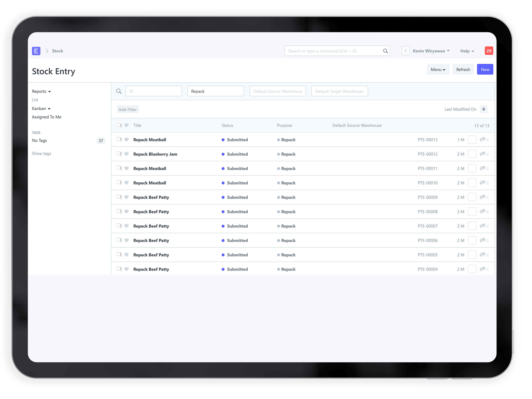Viewport: 532px width, 399px height.
Task: Click Default Source Warehouse filter field
Action: [277, 91]
